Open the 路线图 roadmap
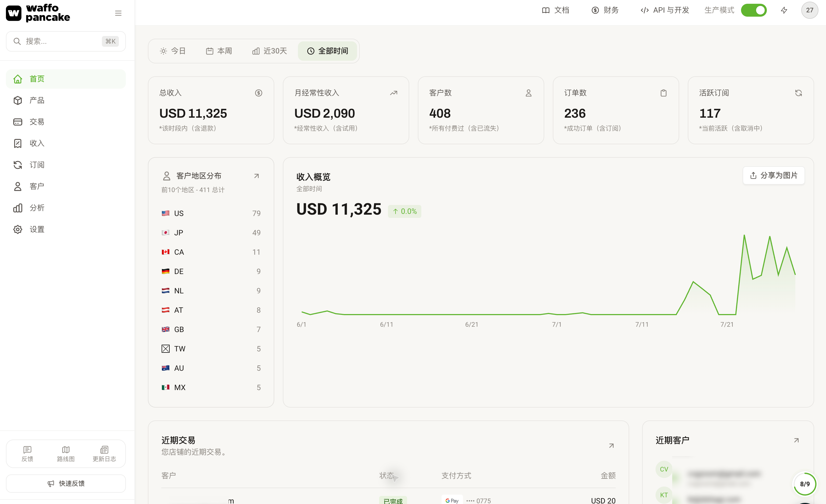This screenshot has height=504, width=826. pyautogui.click(x=66, y=454)
